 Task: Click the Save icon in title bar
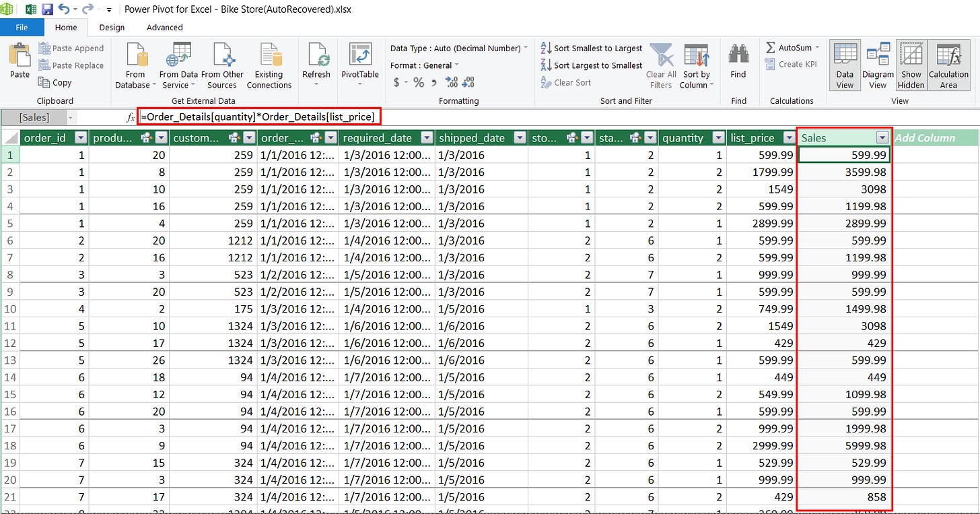pos(47,9)
